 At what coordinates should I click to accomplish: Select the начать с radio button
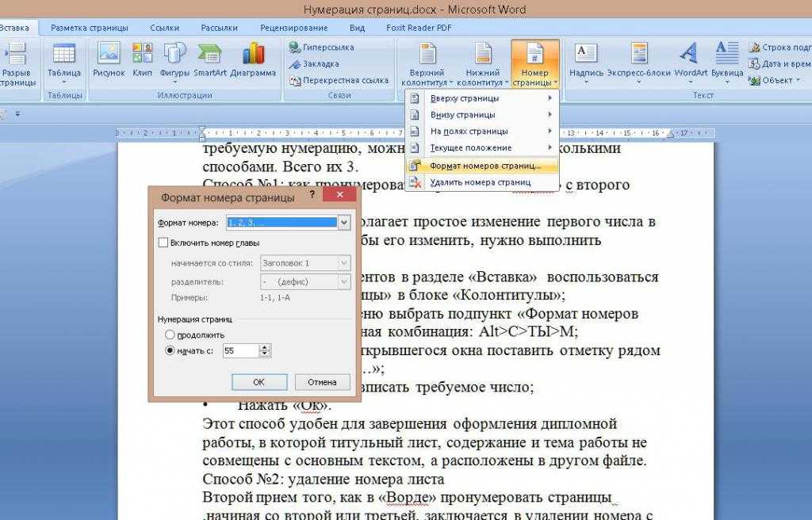[170, 350]
